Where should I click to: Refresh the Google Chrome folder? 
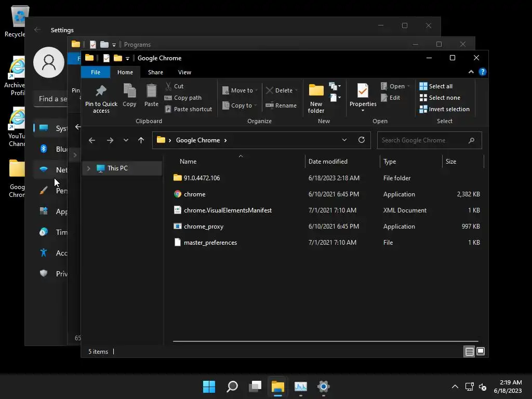click(362, 140)
